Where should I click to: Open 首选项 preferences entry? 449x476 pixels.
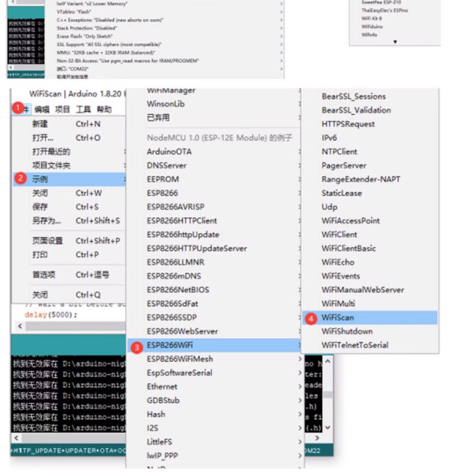pos(69,275)
